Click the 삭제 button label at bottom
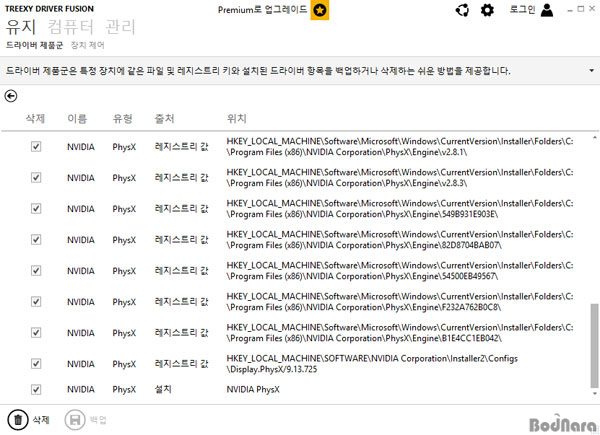 (x=41, y=420)
